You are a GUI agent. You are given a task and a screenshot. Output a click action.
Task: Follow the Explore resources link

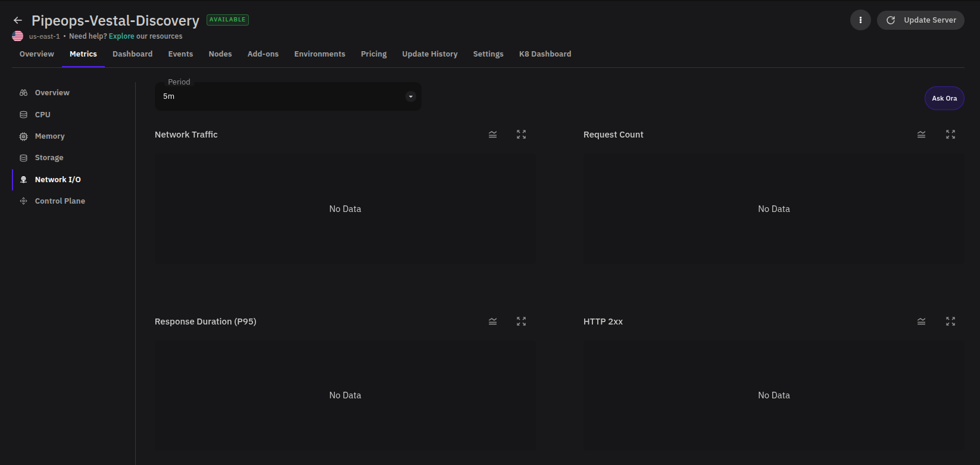(x=121, y=36)
